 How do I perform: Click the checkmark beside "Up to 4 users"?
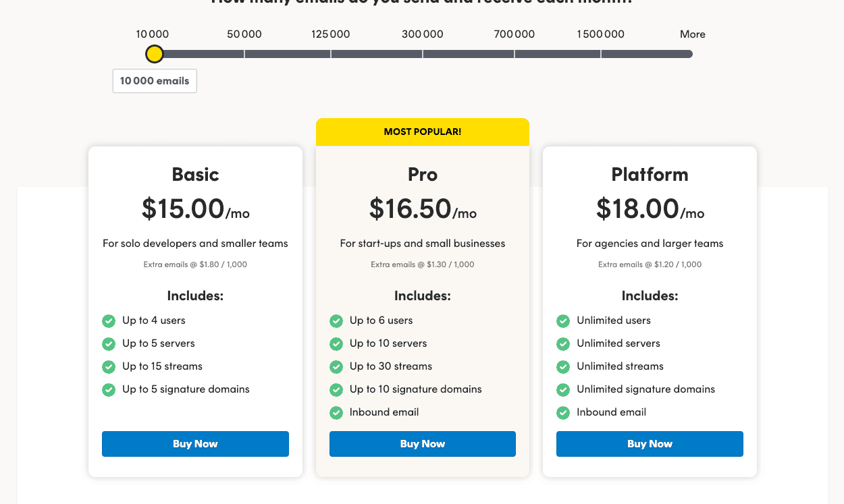pos(109,321)
